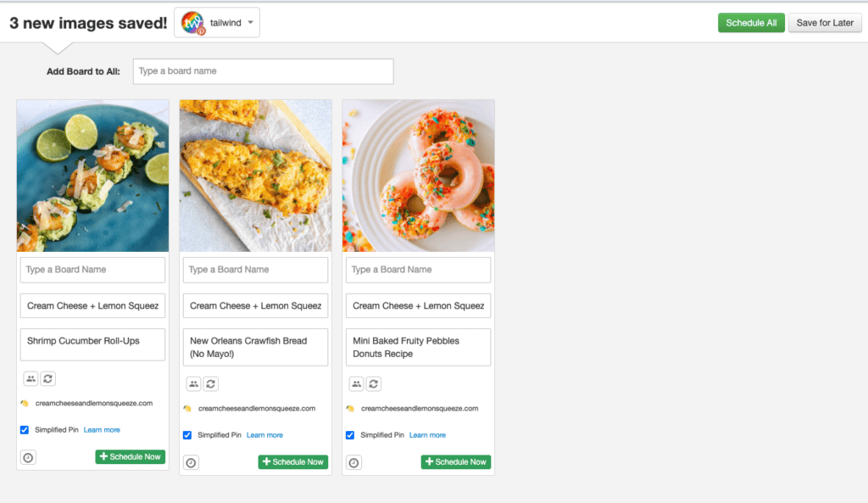Edit the title field above Shrimp Cucumber Roll-Ups
Screen dimensions: 868x503
point(93,306)
